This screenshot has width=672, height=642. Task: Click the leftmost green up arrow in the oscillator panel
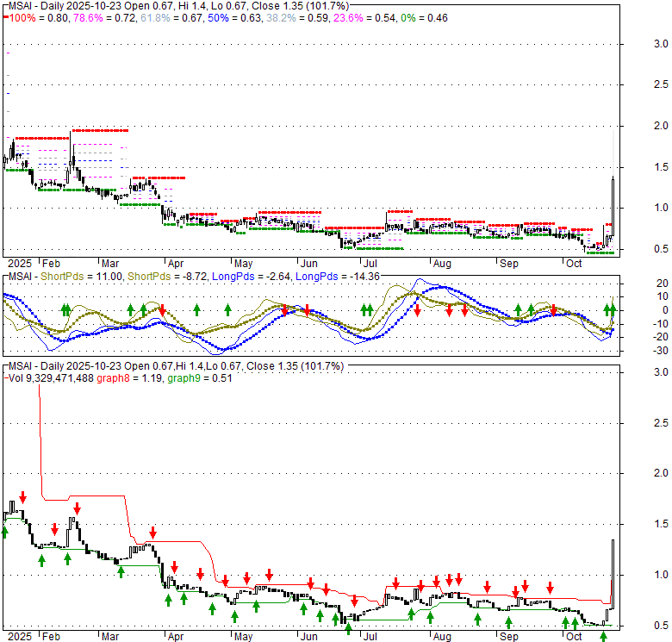click(63, 309)
